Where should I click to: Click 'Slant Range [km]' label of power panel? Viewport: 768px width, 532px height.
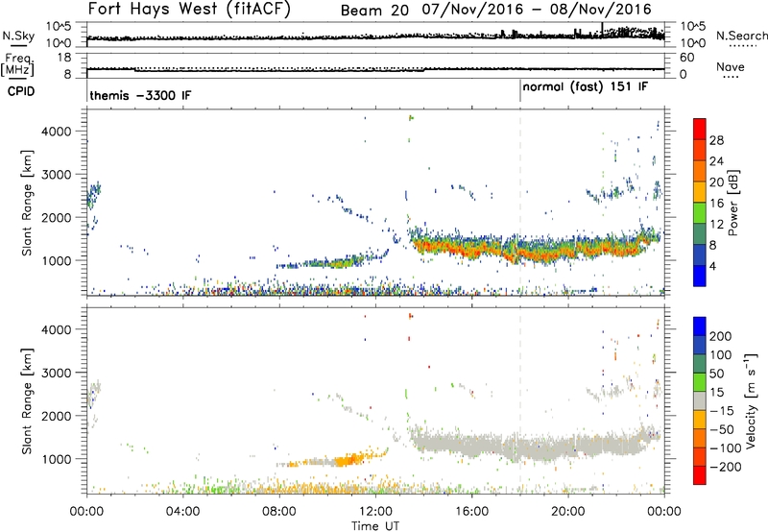click(x=27, y=203)
